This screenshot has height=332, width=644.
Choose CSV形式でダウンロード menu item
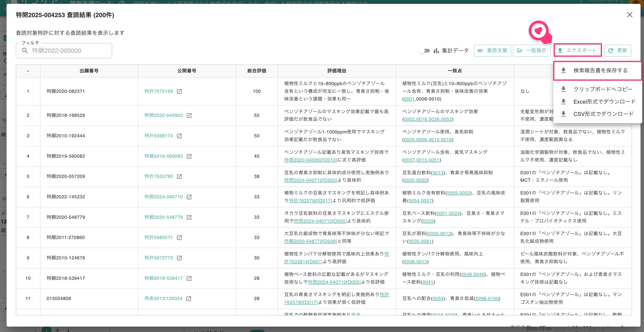pos(598,114)
